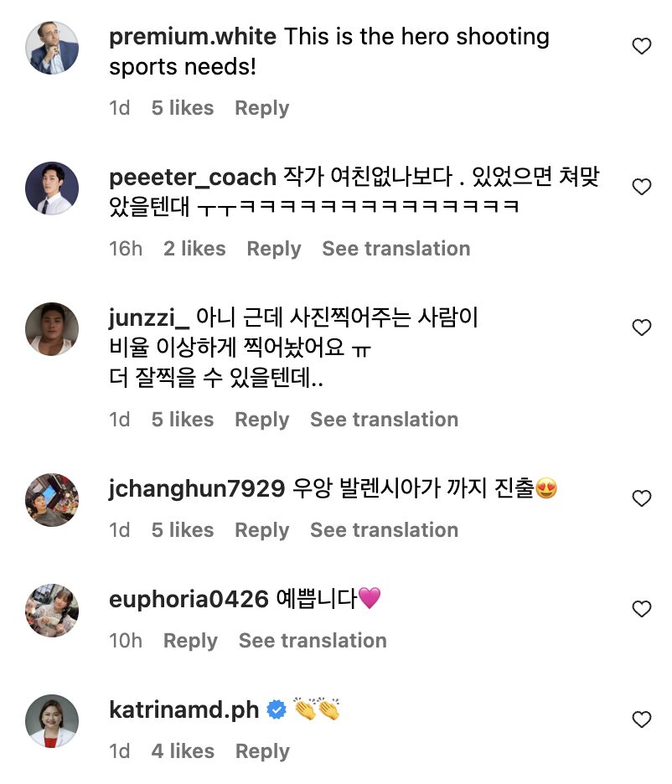Tap heart icon on peeeter_coach's comment
This screenshot has height=784, width=672.
pyautogui.click(x=641, y=187)
